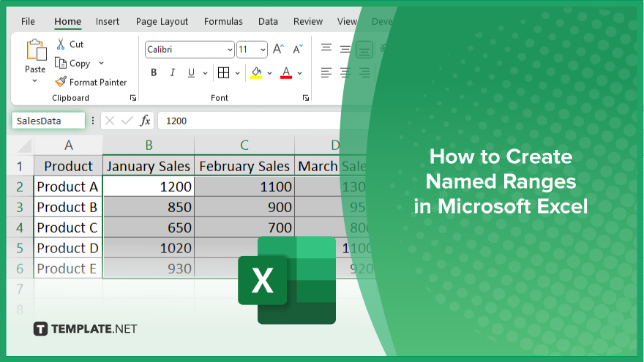Toggle bottom align button
This screenshot has height=362, width=644.
[x=364, y=50]
